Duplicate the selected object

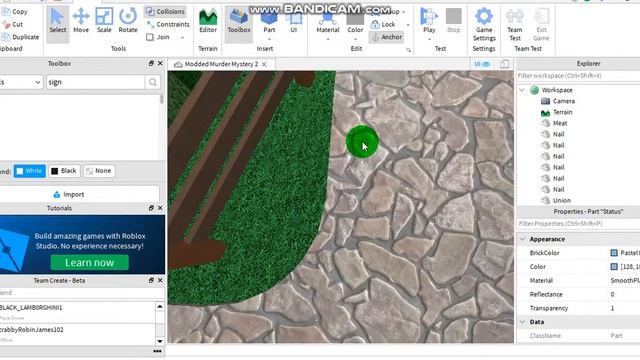(x=20, y=37)
